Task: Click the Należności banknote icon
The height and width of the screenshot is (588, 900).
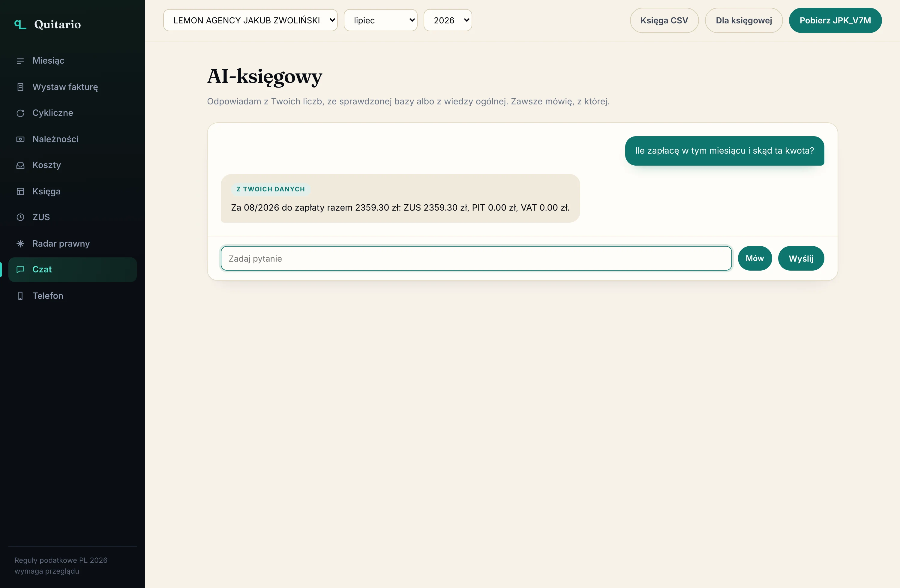Action: click(x=20, y=139)
